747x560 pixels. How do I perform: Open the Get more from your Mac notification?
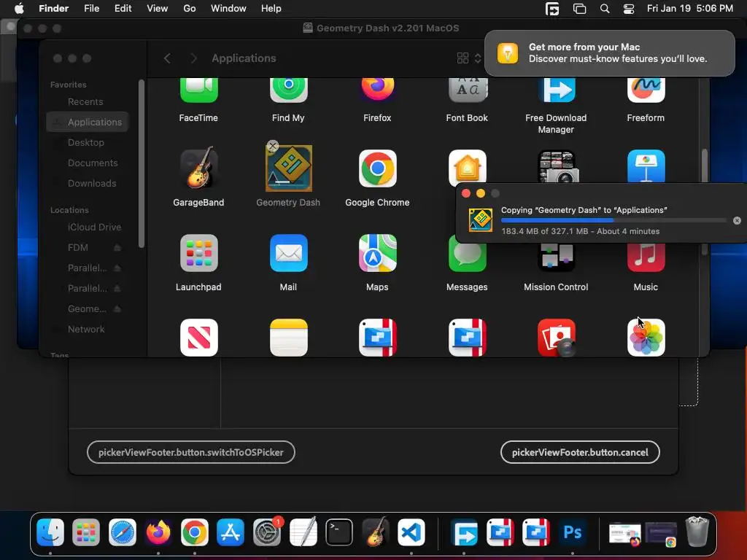click(x=610, y=52)
